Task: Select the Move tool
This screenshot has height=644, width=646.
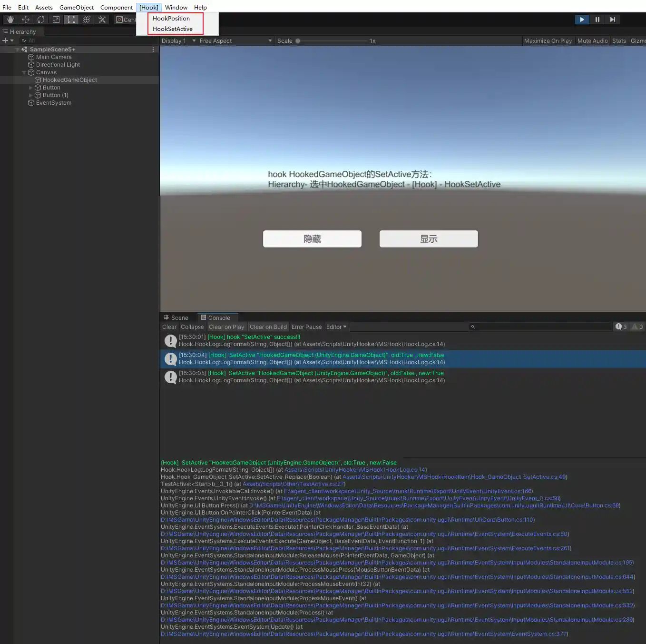Action: pos(26,20)
